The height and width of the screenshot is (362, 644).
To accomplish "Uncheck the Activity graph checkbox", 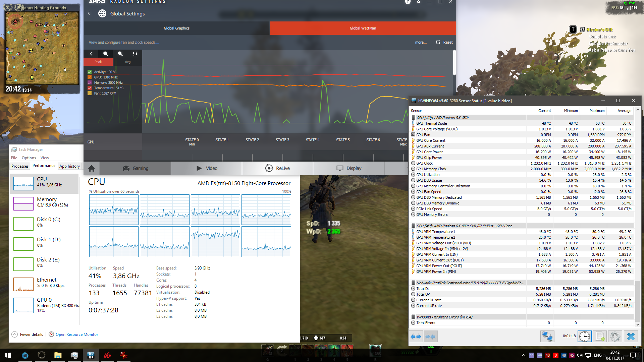I will click(90, 72).
